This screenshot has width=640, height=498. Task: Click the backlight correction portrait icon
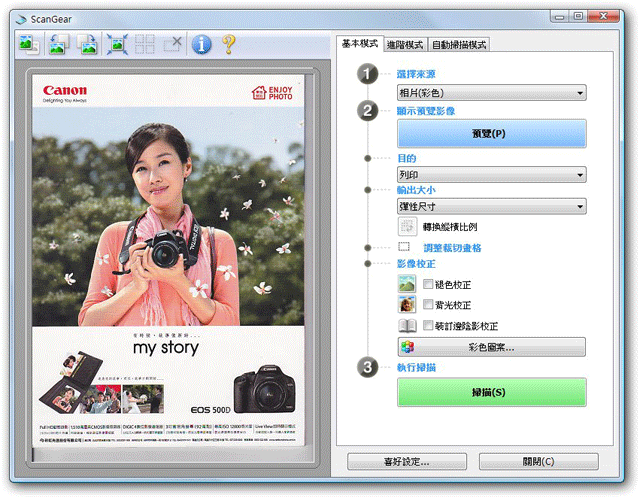coord(407,305)
